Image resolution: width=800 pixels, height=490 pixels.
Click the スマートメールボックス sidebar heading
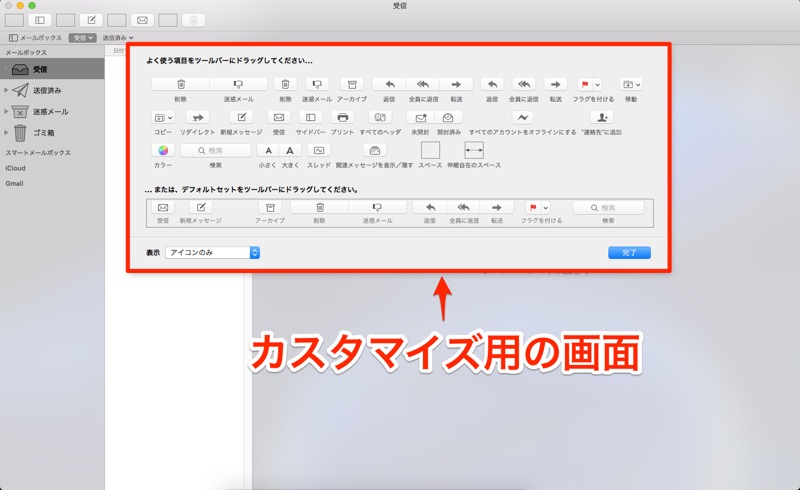38,153
